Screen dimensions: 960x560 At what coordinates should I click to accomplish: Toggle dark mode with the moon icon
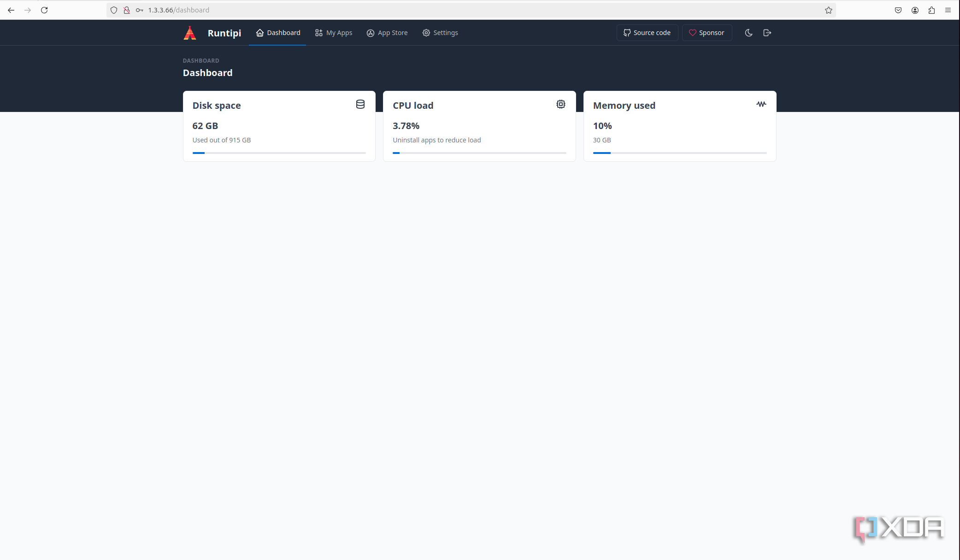tap(748, 33)
